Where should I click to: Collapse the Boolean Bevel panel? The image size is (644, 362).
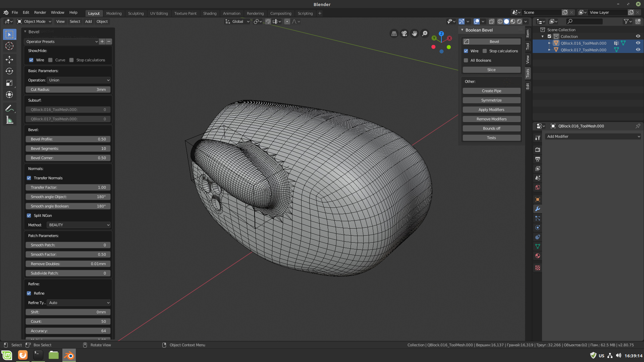pos(462,30)
